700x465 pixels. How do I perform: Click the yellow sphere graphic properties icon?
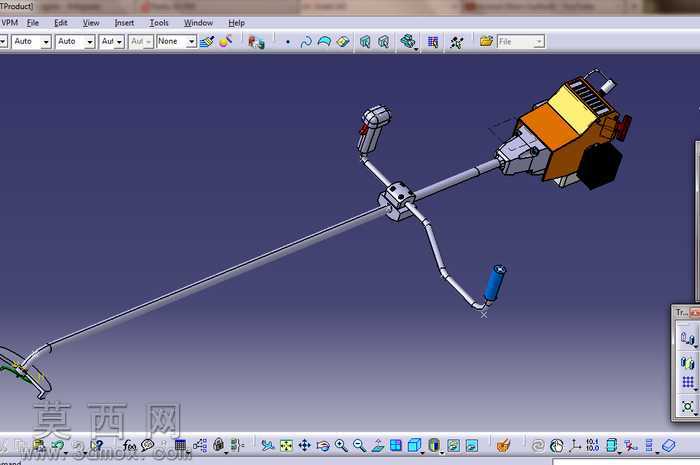click(225, 42)
